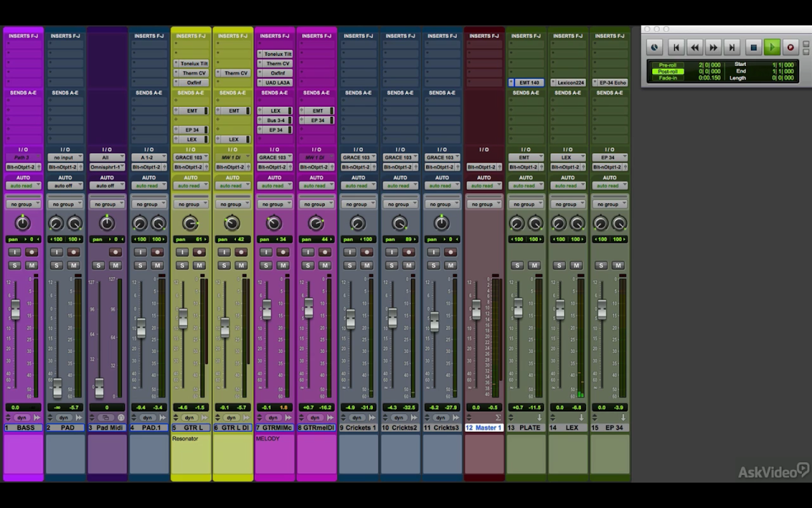Open the Tonelux Tilt insert on GTR L
812x508 pixels.
[x=193, y=63]
